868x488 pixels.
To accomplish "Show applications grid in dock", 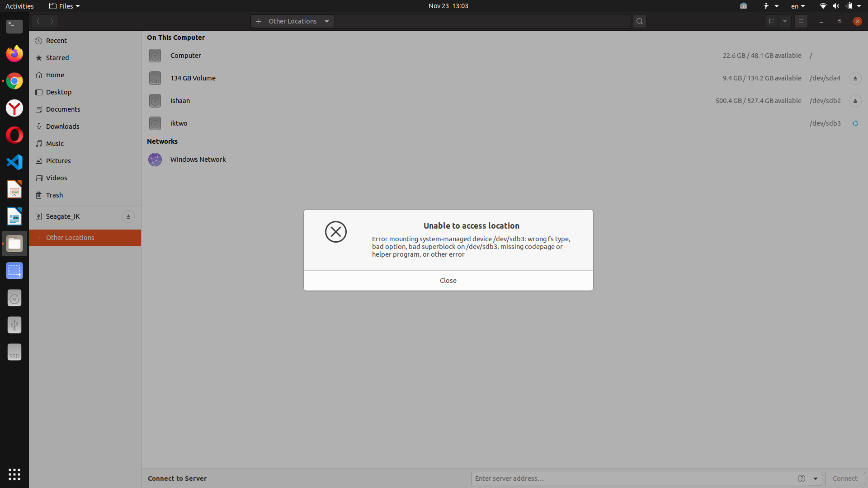I will tap(14, 474).
